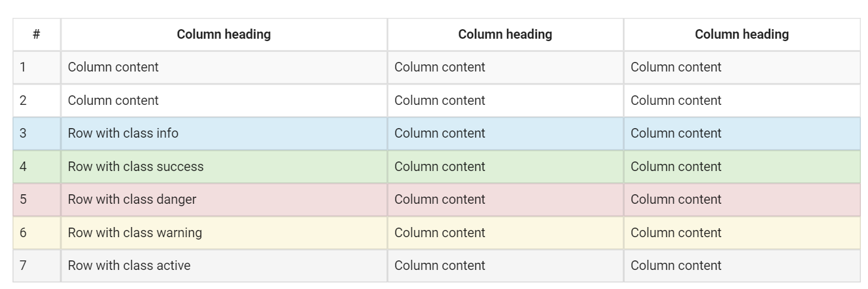Select the Row with class warning cell
The image size is (868, 289).
click(224, 233)
